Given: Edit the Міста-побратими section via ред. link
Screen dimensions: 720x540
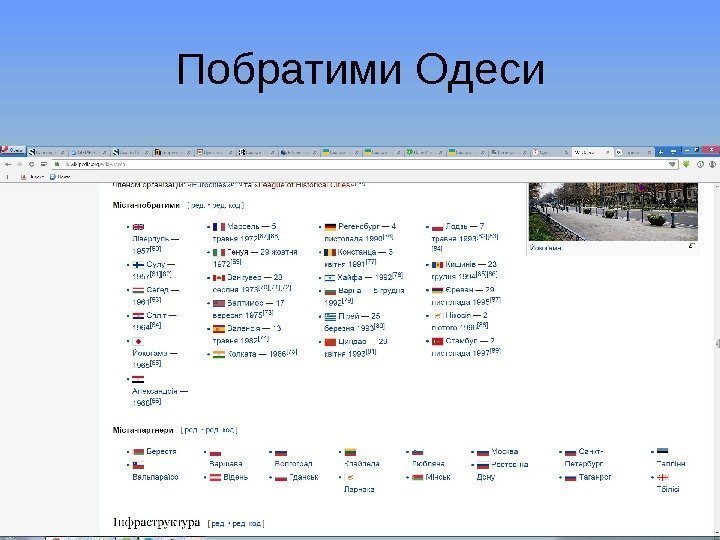Looking at the screenshot, I should [199, 205].
